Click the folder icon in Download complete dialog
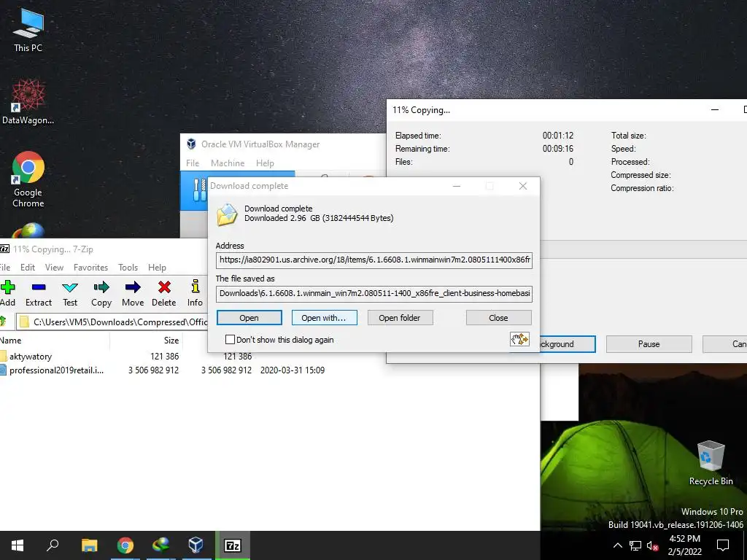 click(227, 214)
